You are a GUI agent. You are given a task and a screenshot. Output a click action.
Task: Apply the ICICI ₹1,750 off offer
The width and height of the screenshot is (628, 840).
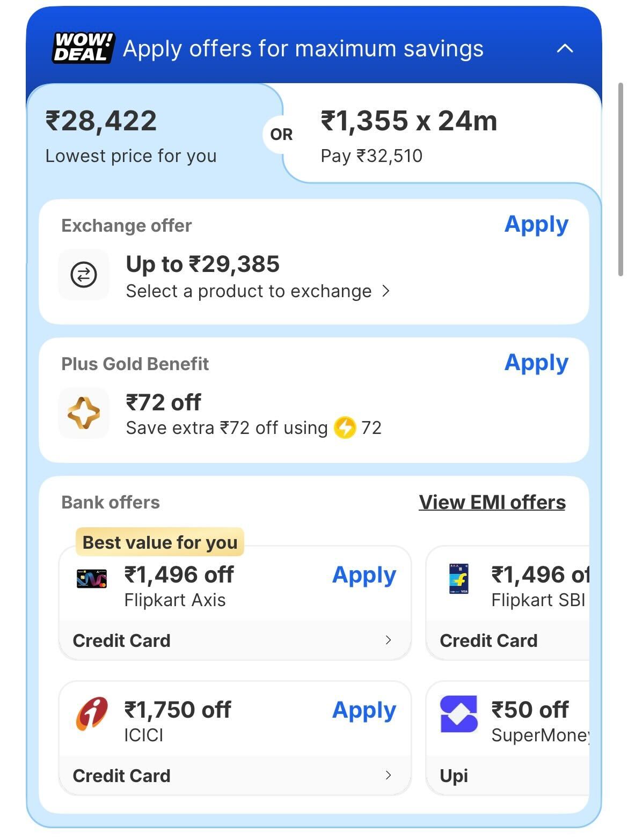[x=364, y=710]
